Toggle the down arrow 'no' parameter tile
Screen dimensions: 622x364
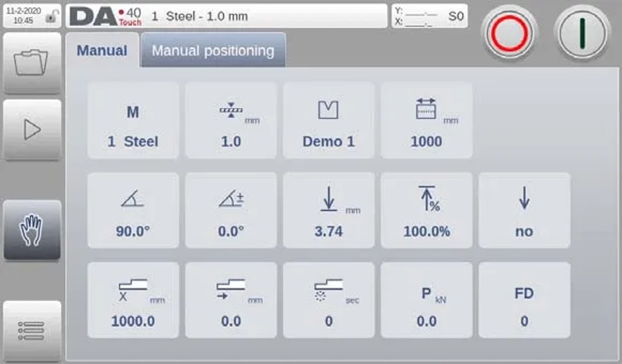(x=524, y=210)
